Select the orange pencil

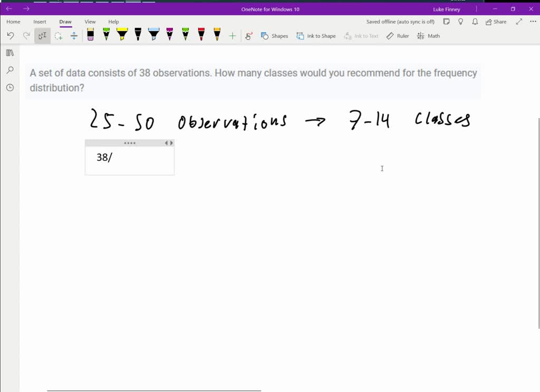coord(217,34)
